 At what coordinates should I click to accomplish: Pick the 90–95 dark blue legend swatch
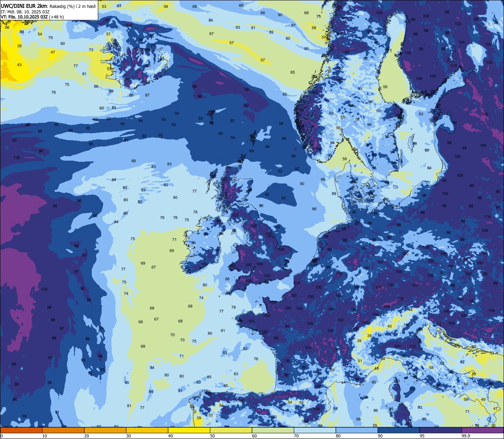coord(398,430)
